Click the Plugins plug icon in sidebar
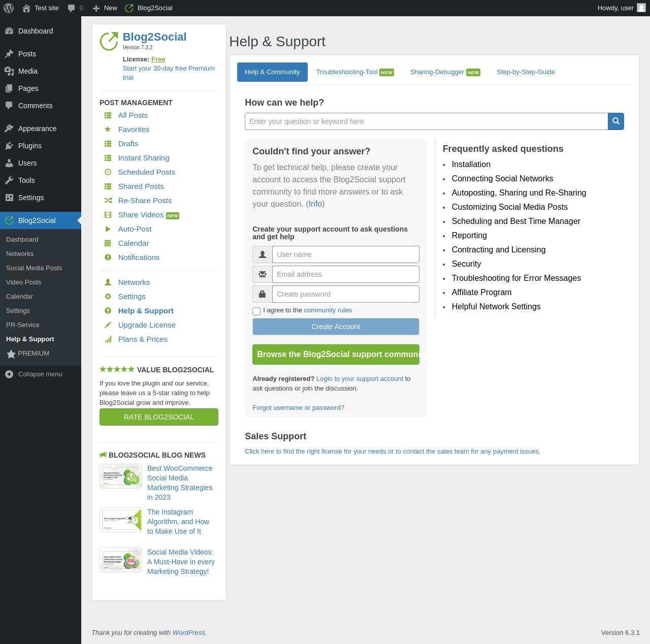This screenshot has width=650, height=644. 9,146
